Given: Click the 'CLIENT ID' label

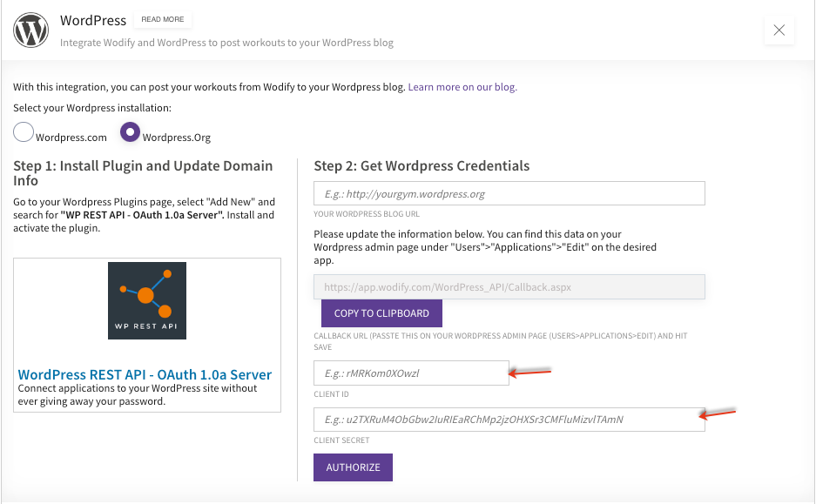Looking at the screenshot, I should [331, 394].
